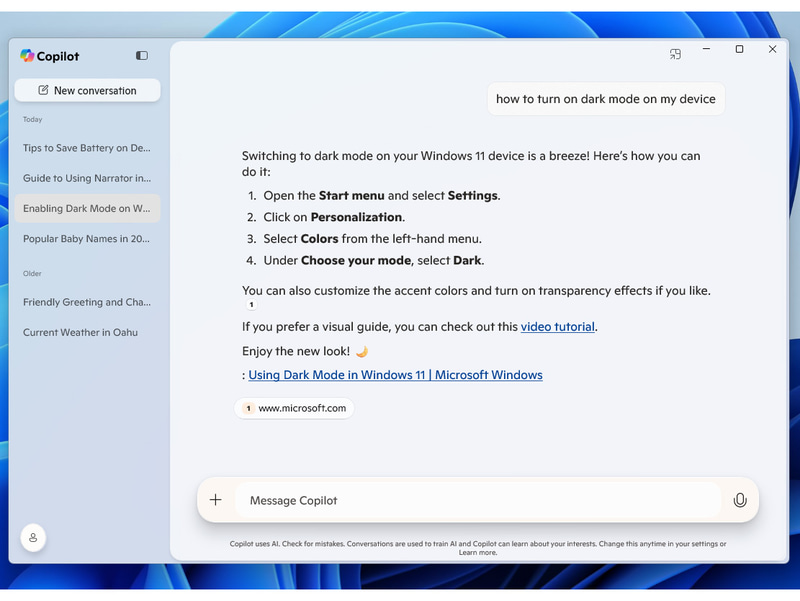The height and width of the screenshot is (601, 800).
Task: Click the 'Older' section label
Action: [32, 273]
